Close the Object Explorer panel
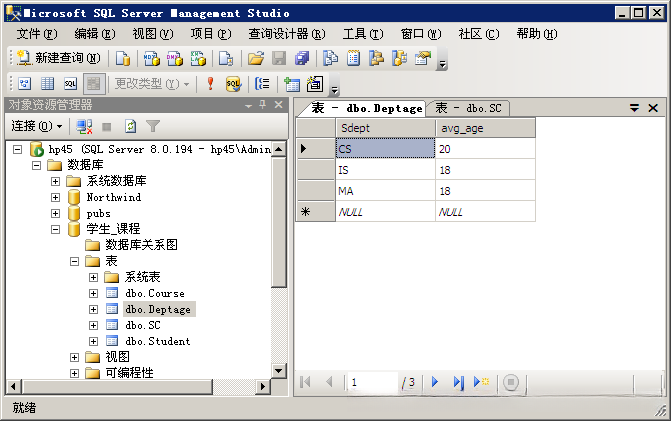Screen dimensions: 671x421 (279, 105)
